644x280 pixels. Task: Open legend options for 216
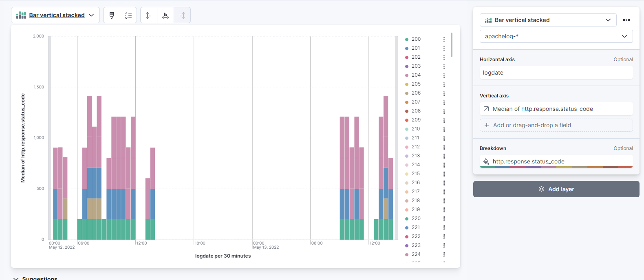pyautogui.click(x=444, y=183)
